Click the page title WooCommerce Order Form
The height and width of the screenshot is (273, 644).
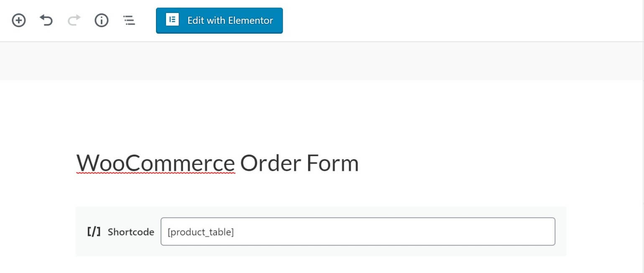(x=217, y=163)
